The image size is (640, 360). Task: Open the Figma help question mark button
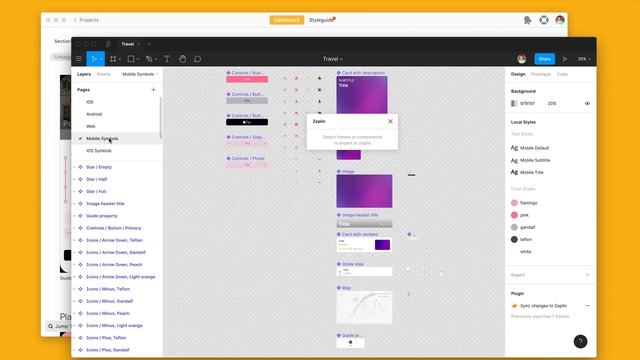point(580,341)
